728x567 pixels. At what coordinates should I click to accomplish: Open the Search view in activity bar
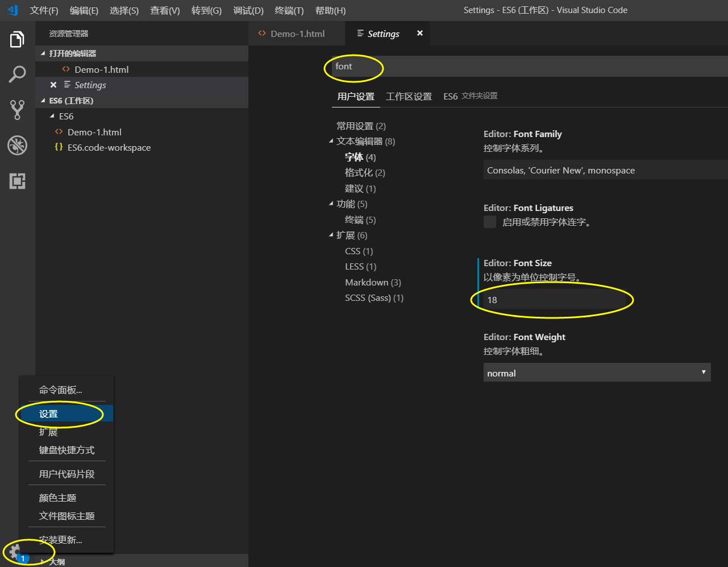pos(17,74)
